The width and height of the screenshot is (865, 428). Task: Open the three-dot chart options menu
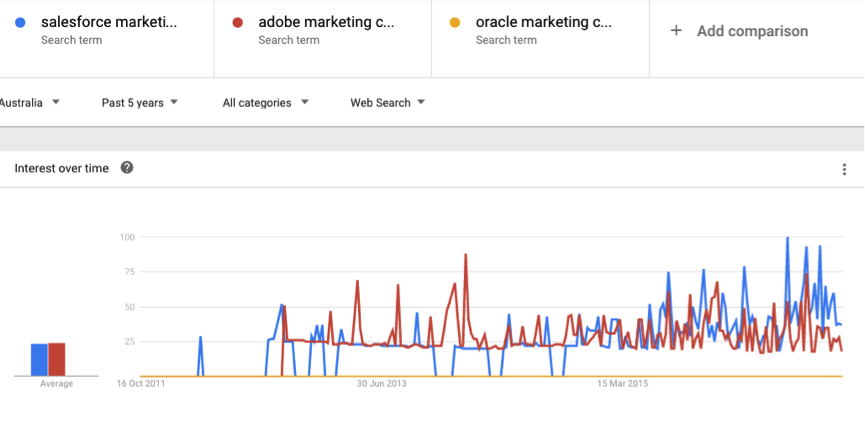[844, 169]
